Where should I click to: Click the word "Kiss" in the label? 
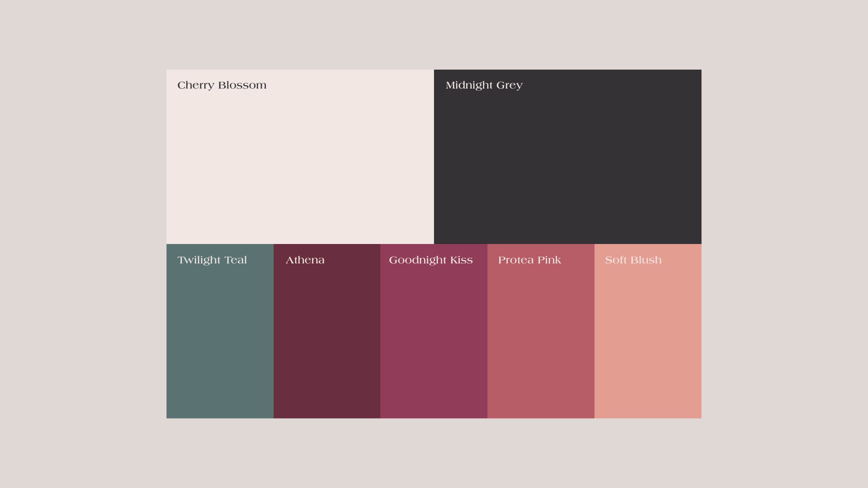(x=461, y=260)
